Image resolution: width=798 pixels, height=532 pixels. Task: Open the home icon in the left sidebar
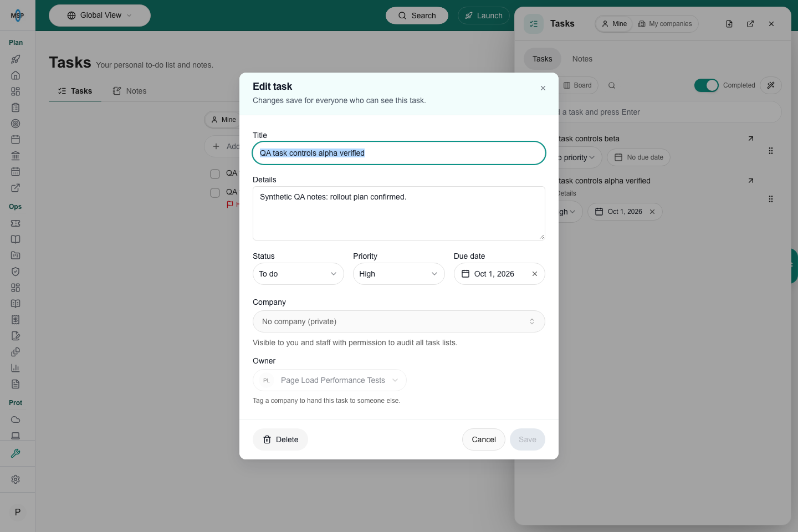pyautogui.click(x=16, y=75)
